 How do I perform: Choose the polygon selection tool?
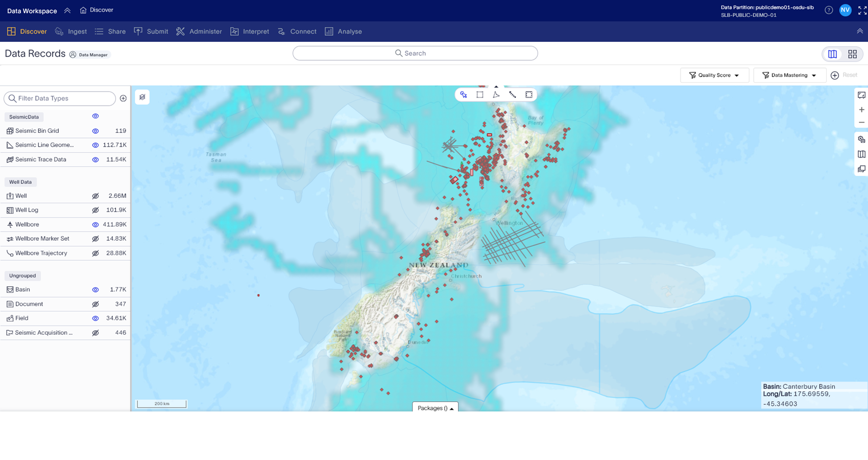click(x=496, y=95)
